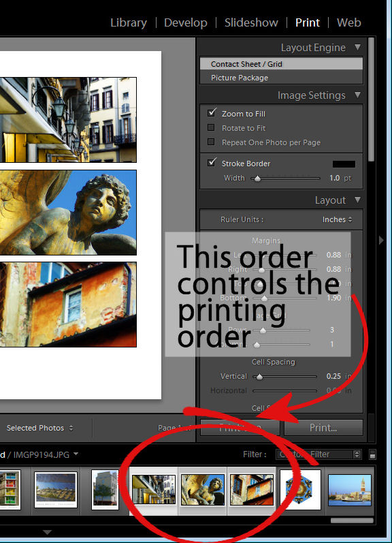
Task: Select the rooftop landscape filmstrip thumbnail
Action: click(56, 490)
